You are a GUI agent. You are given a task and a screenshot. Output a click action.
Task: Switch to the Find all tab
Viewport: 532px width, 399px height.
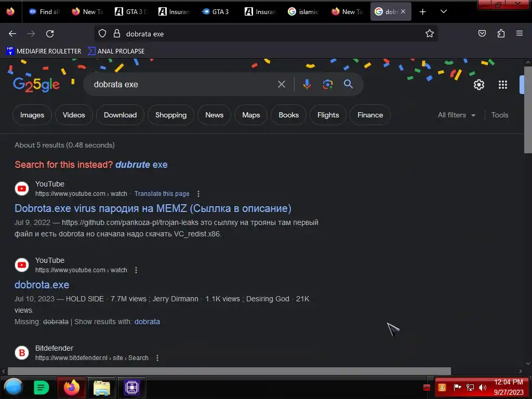click(x=45, y=12)
